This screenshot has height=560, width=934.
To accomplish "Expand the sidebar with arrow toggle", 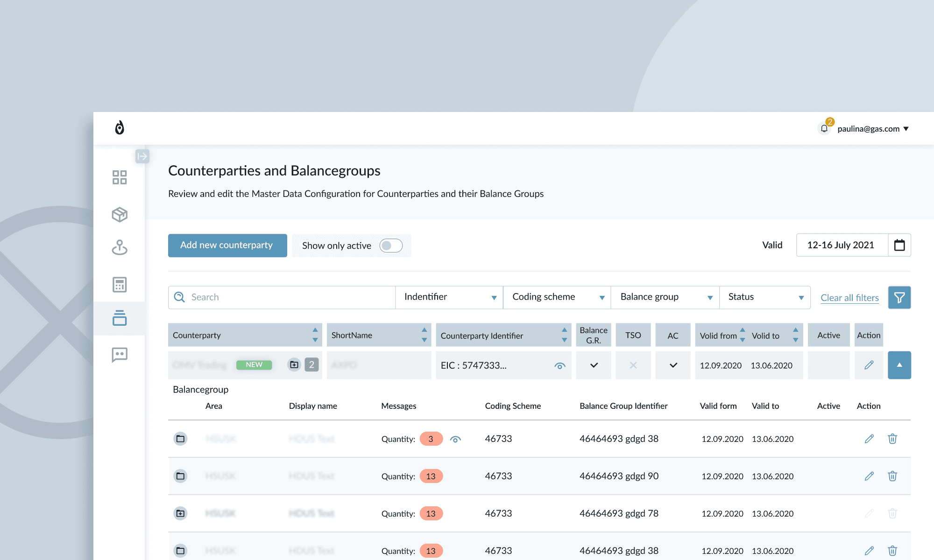I will (x=142, y=156).
